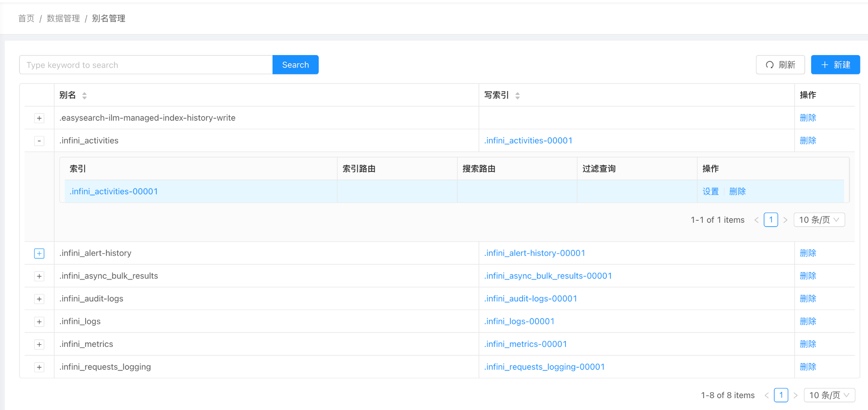
Task: Expand the .infini_metrics row
Action: coord(39,344)
